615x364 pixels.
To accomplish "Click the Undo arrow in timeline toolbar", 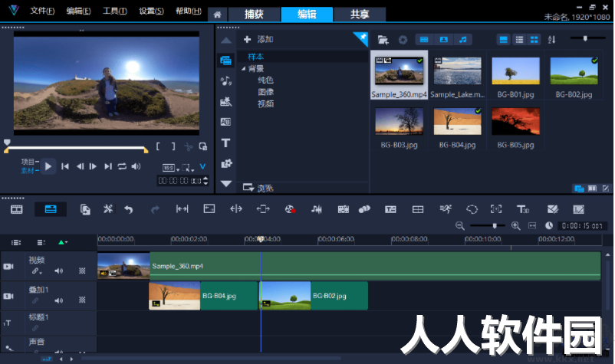I will pyautogui.click(x=128, y=209).
